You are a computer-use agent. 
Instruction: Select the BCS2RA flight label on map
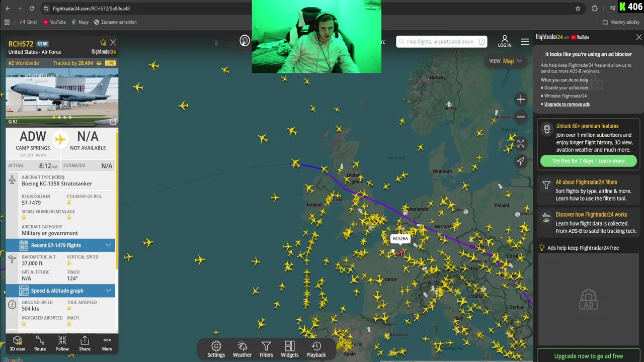click(x=400, y=239)
